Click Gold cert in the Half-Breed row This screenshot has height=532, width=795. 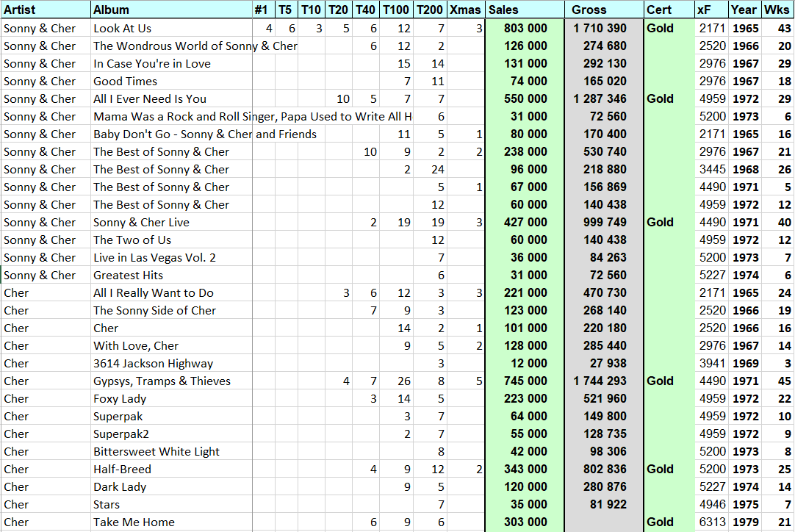[x=669, y=469]
